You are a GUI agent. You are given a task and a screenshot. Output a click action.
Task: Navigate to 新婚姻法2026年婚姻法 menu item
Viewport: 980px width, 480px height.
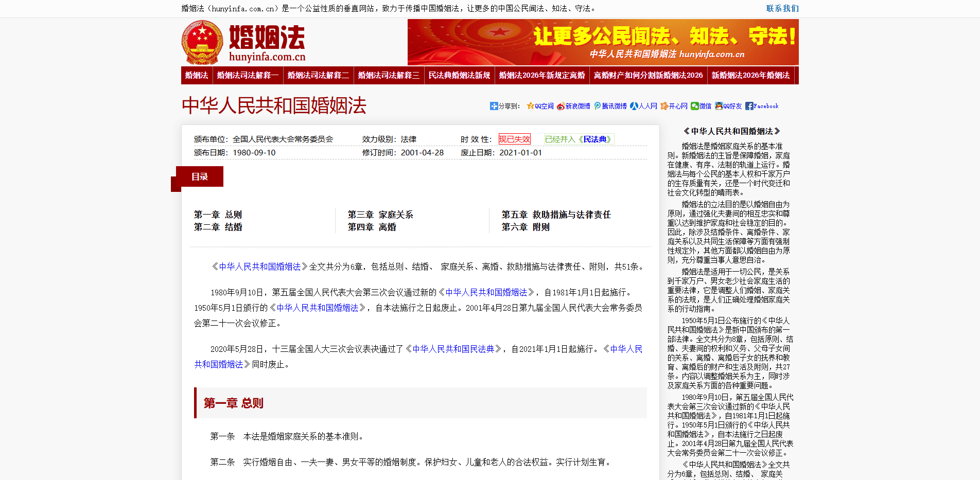point(751,75)
